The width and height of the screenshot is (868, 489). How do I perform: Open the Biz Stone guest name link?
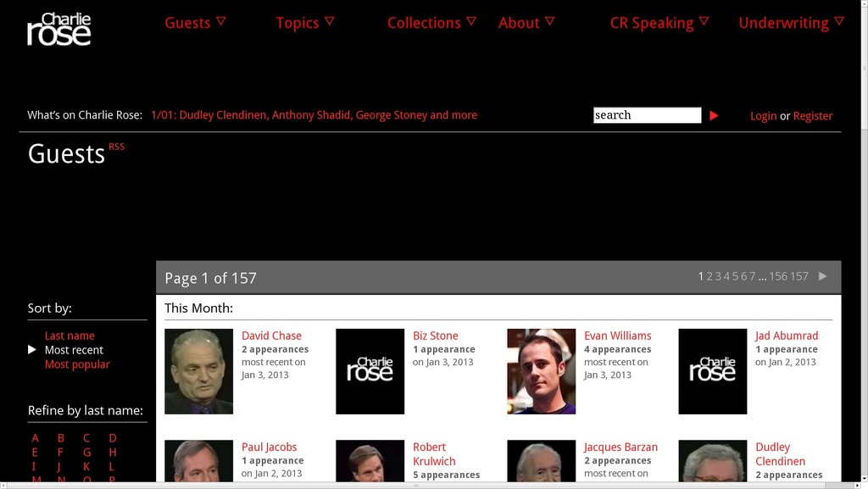pyautogui.click(x=436, y=336)
